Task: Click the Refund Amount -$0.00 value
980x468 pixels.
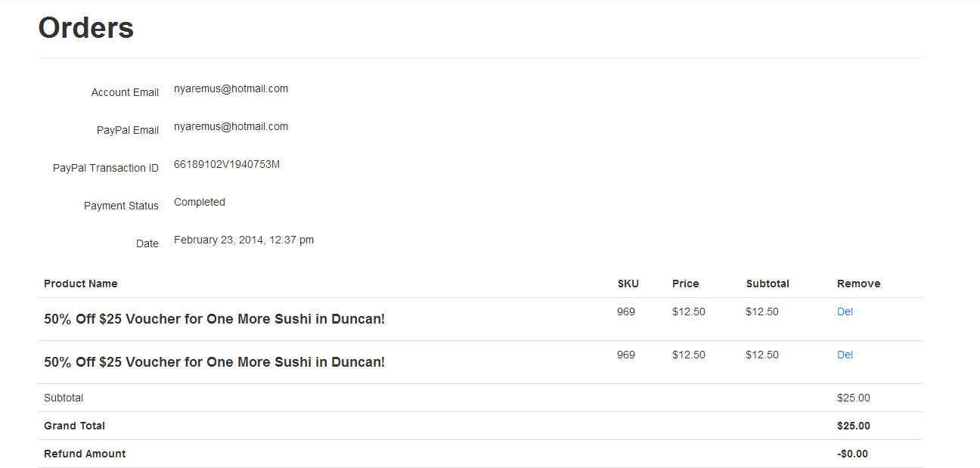Action: (853, 454)
